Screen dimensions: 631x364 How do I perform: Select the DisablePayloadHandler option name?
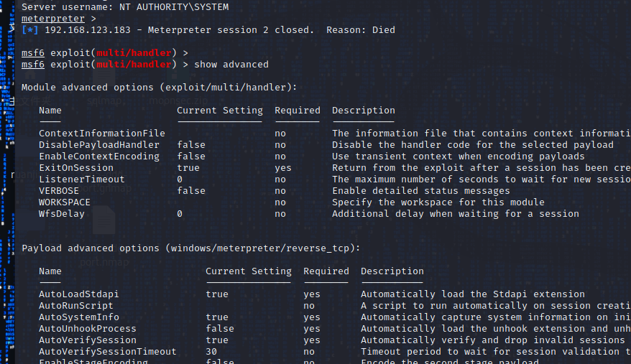click(x=99, y=145)
